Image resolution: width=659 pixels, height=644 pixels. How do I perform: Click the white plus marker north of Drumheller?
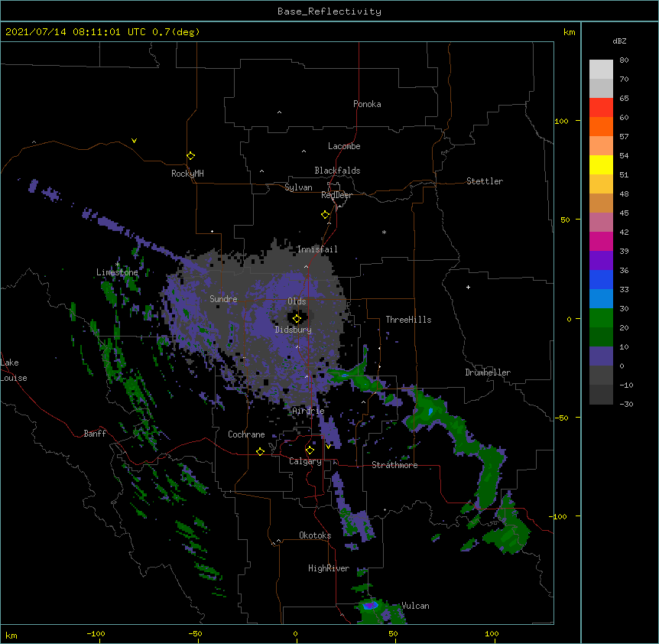click(x=468, y=287)
